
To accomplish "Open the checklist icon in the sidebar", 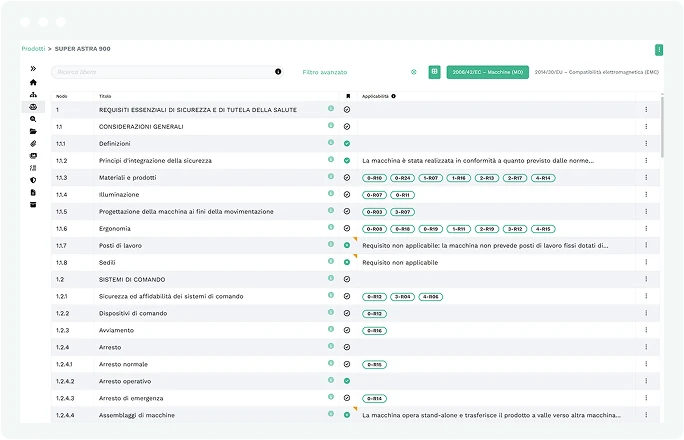I will 33,168.
